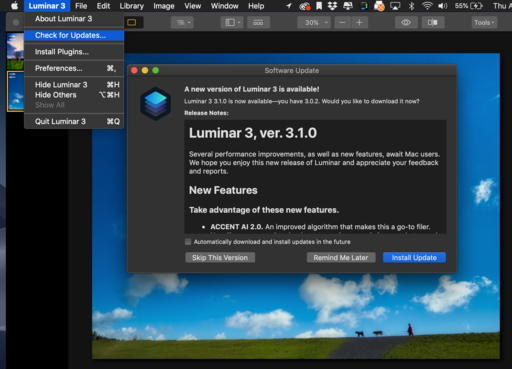This screenshot has width=512, height=369.
Task: Open the Luminar 3 application menu
Action: pyautogui.click(x=47, y=6)
